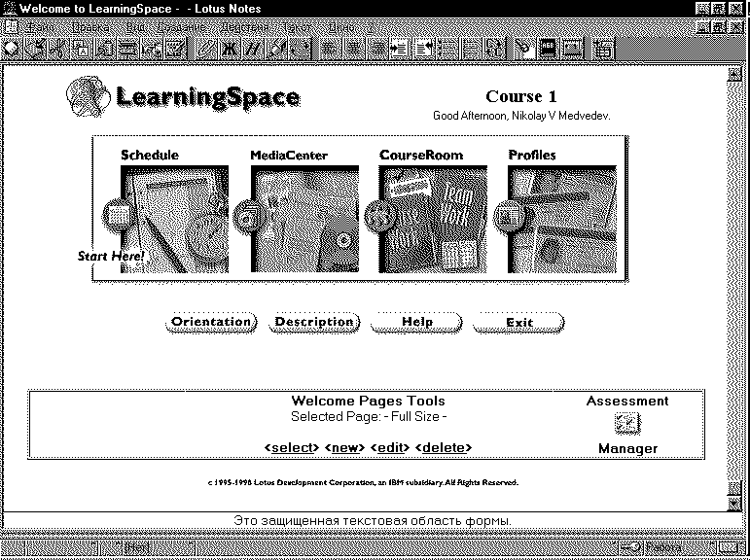Click the 'Welcome Pages Tools' heading

tap(368, 401)
